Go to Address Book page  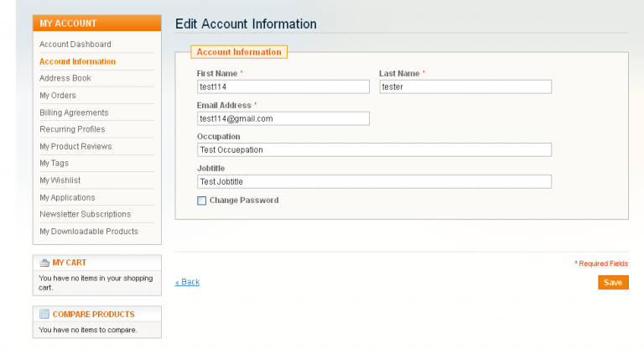pyautogui.click(x=65, y=78)
